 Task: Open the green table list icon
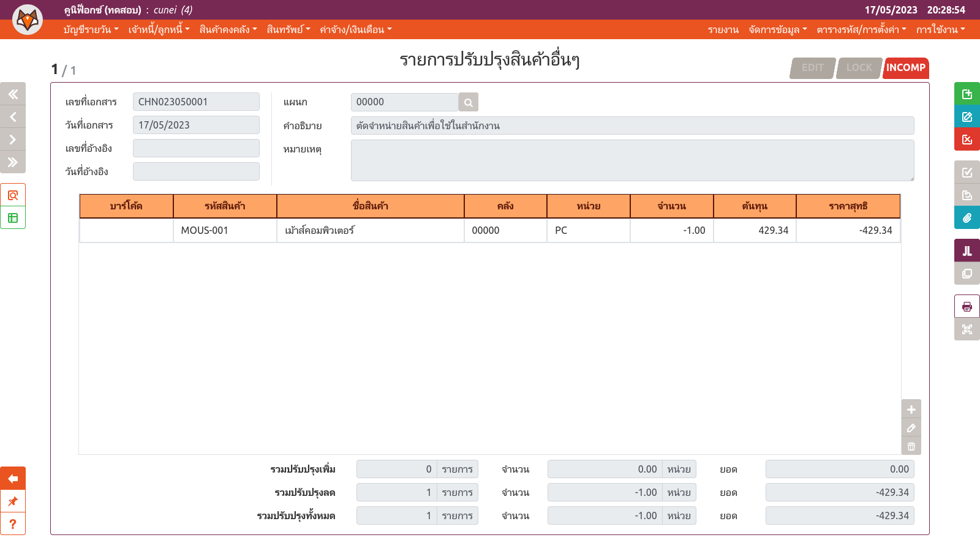coord(13,218)
